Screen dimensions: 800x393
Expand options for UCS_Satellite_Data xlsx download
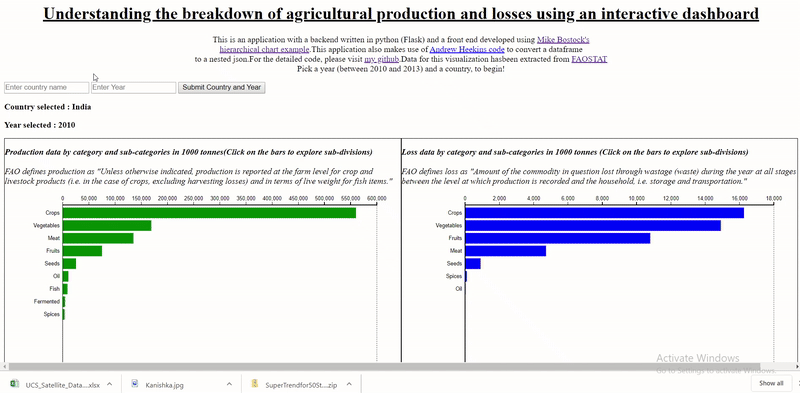click(x=110, y=384)
